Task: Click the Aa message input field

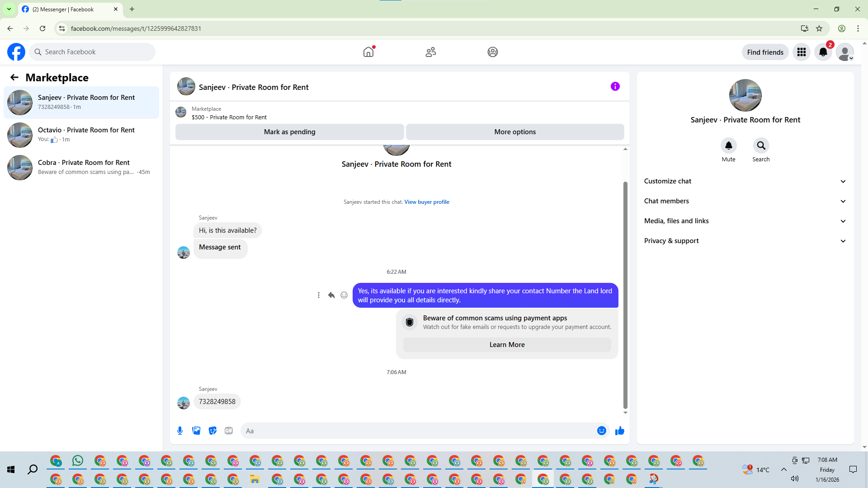Action: coord(418,431)
